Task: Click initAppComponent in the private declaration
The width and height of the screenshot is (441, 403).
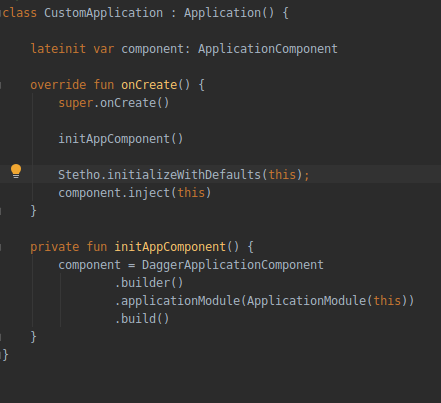Action: pos(170,247)
